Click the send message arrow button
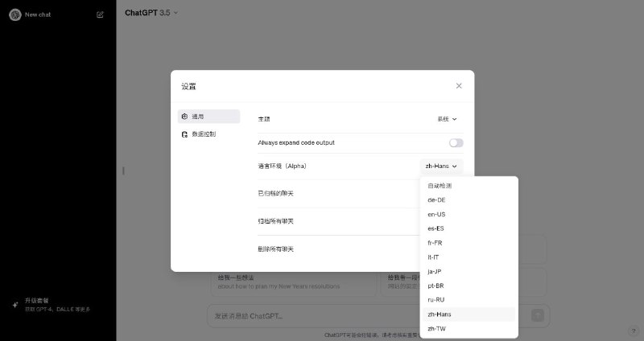This screenshot has height=341, width=644. (x=538, y=315)
